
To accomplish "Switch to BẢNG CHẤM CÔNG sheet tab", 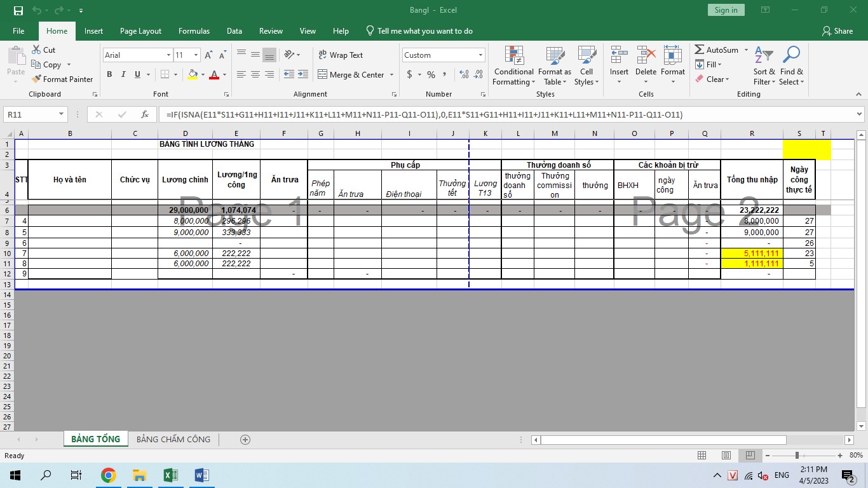I will 173,439.
